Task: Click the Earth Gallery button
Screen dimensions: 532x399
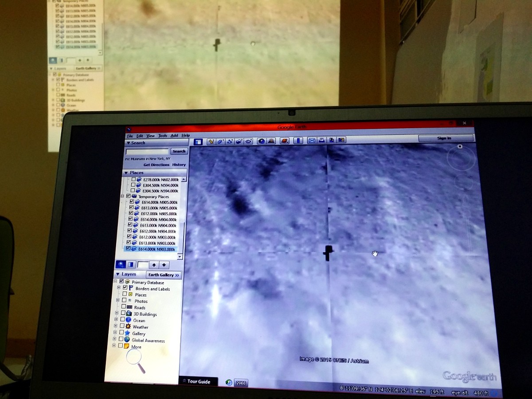Action: [x=164, y=275]
